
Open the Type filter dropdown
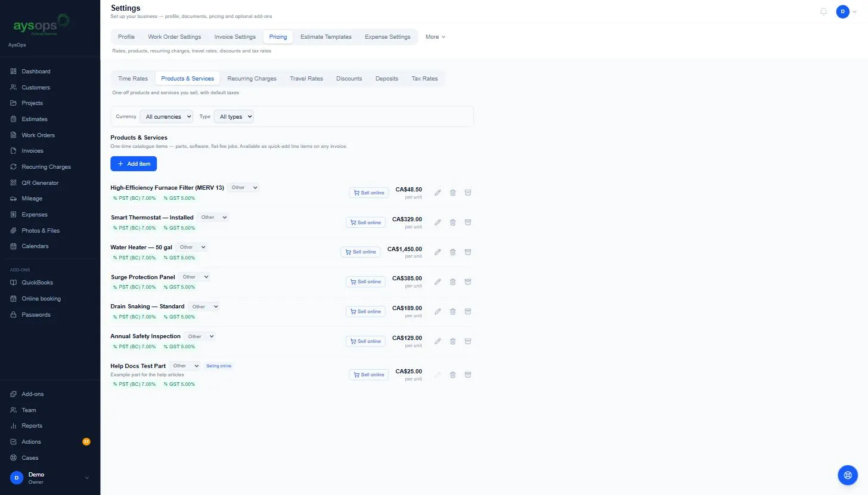[234, 117]
